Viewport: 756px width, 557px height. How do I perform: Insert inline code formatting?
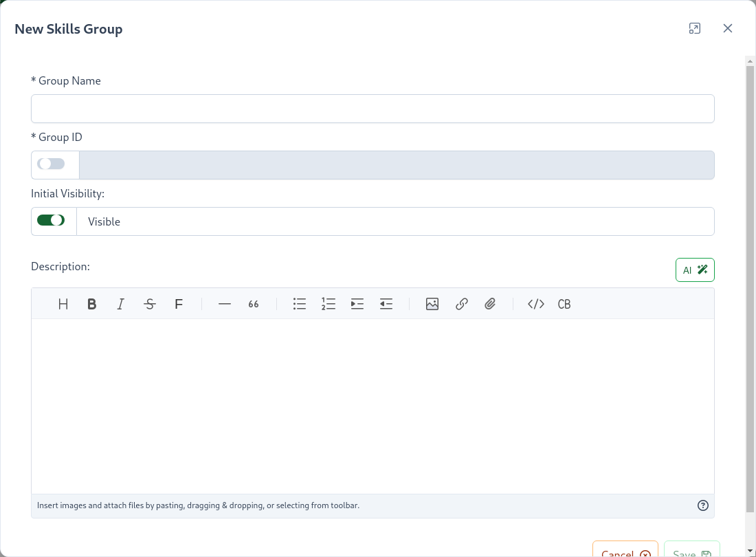[536, 304]
